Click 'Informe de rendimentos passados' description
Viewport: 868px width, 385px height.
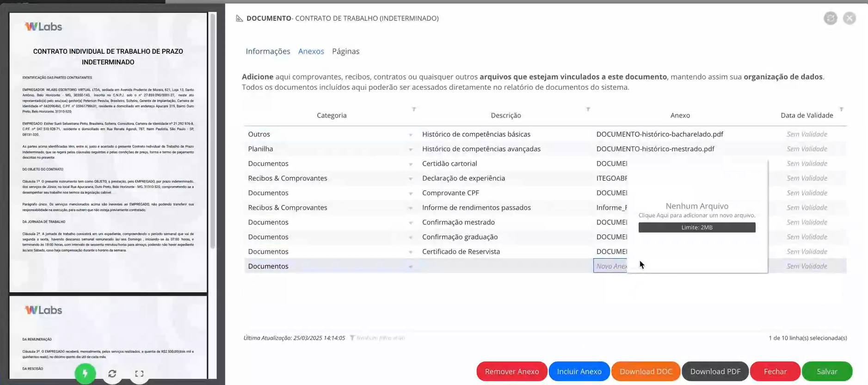476,207
